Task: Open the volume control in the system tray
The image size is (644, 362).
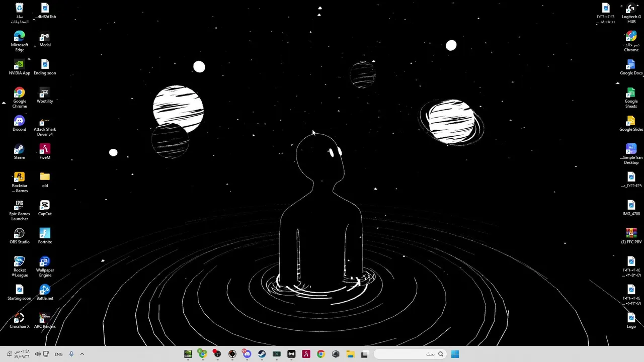Action: pos(37,354)
